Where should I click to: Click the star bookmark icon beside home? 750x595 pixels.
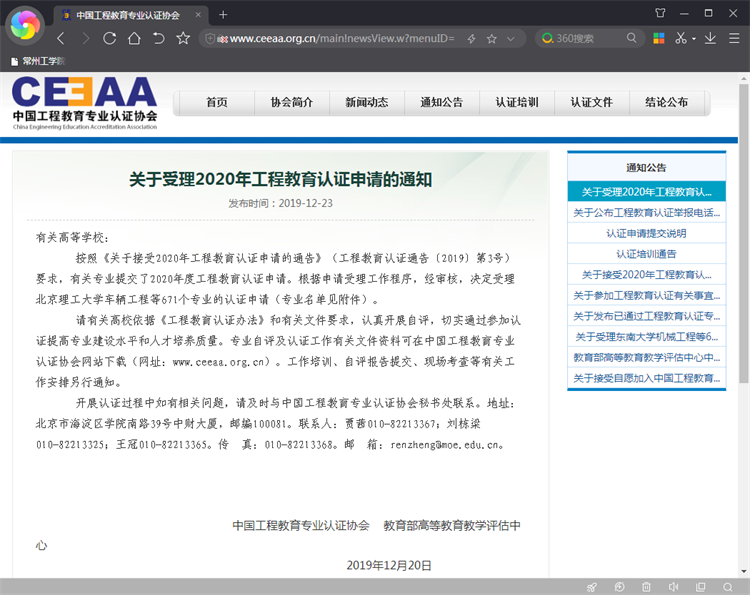coord(183,38)
